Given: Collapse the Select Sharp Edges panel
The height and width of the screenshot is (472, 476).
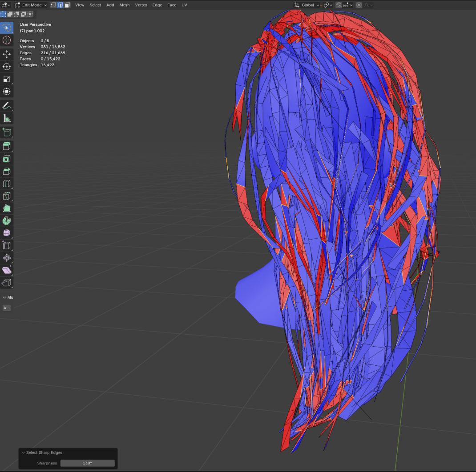Looking at the screenshot, I should pyautogui.click(x=24, y=452).
